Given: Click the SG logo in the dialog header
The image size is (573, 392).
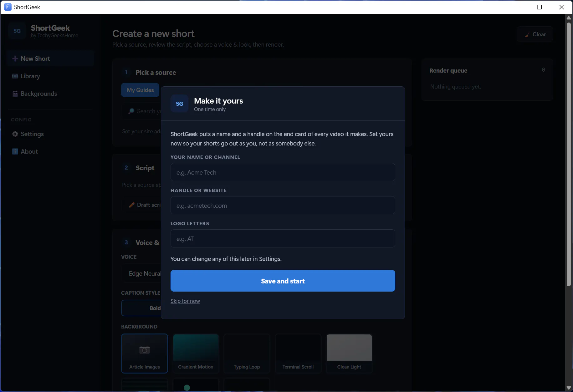Looking at the screenshot, I should tap(179, 104).
